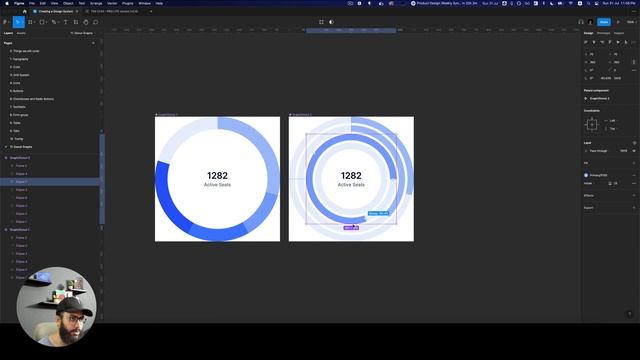Open the Arrange menu
The image size is (640, 360).
click(96, 3)
